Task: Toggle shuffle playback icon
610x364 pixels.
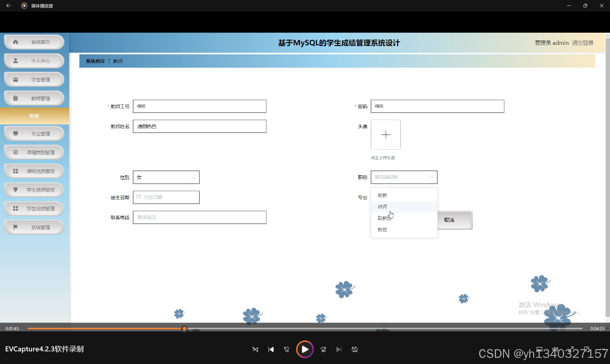Action: (x=255, y=349)
